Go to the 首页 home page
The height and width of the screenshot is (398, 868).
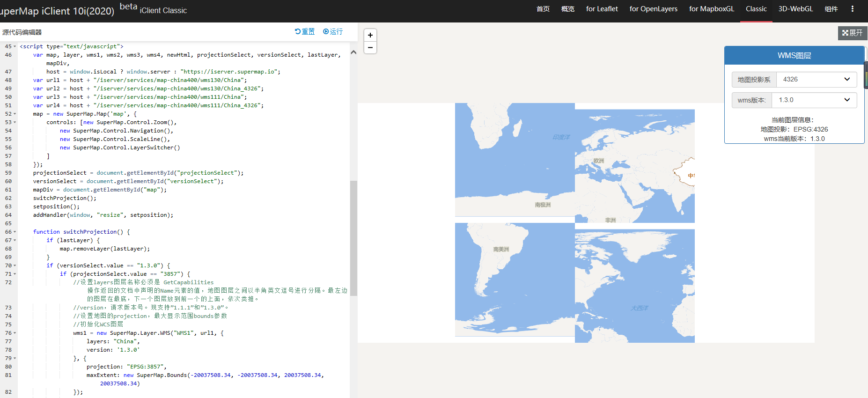(x=543, y=9)
